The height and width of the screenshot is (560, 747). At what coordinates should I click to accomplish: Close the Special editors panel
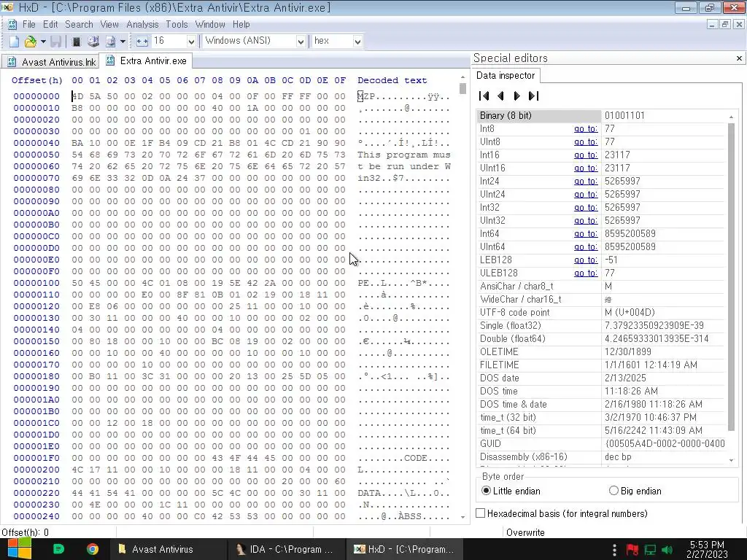pos(739,58)
